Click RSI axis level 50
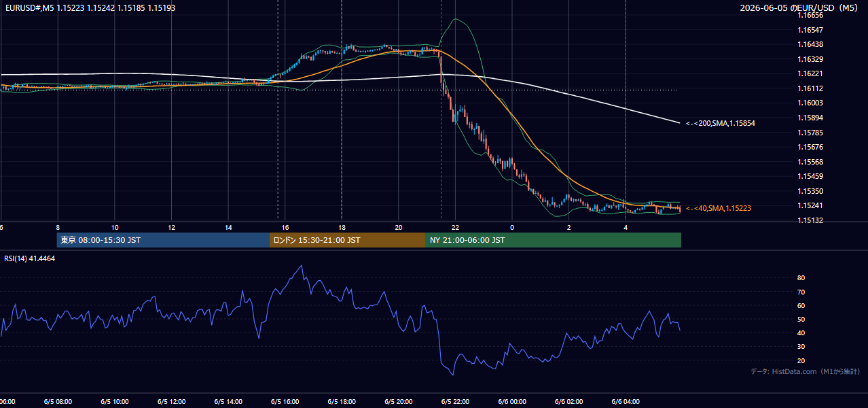The height and width of the screenshot is (408, 868). pyautogui.click(x=801, y=319)
